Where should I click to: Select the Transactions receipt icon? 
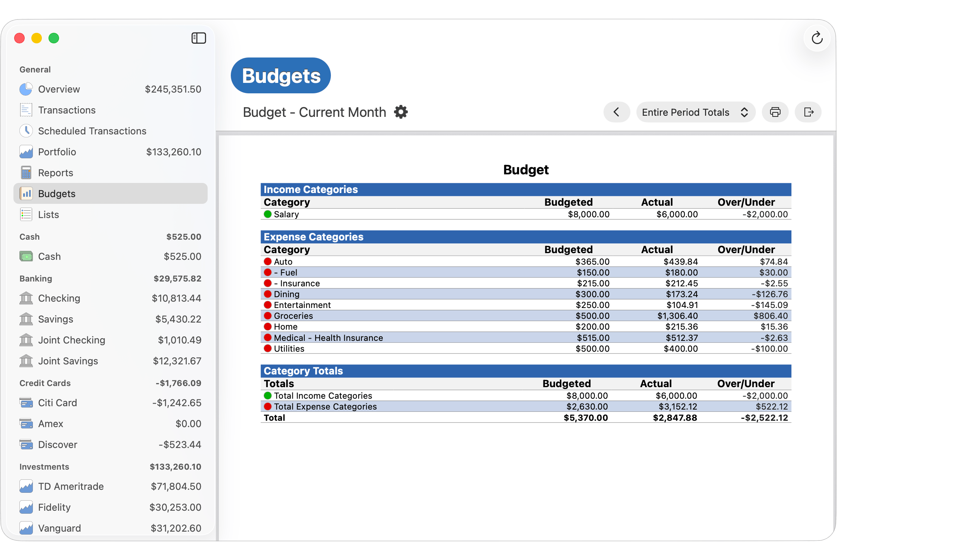click(26, 110)
